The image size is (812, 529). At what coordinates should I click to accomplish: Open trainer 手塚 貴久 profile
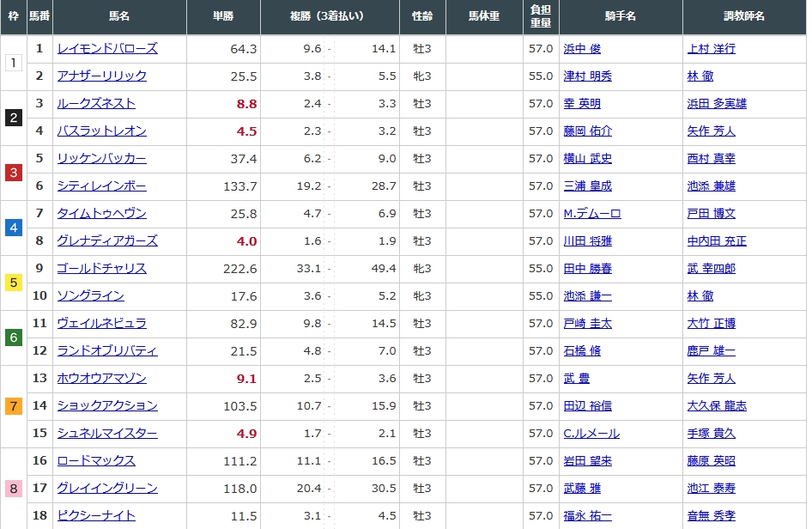click(711, 434)
